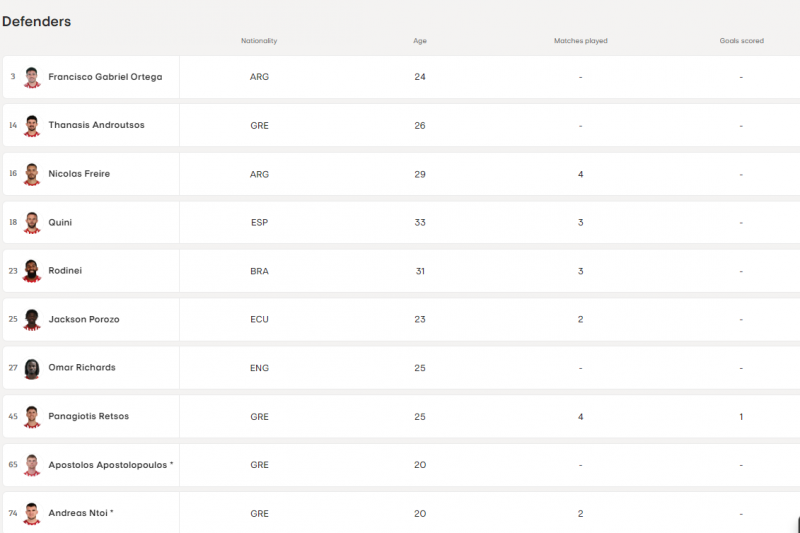This screenshot has width=800, height=533.
Task: Click the Nationality column header
Action: [259, 41]
